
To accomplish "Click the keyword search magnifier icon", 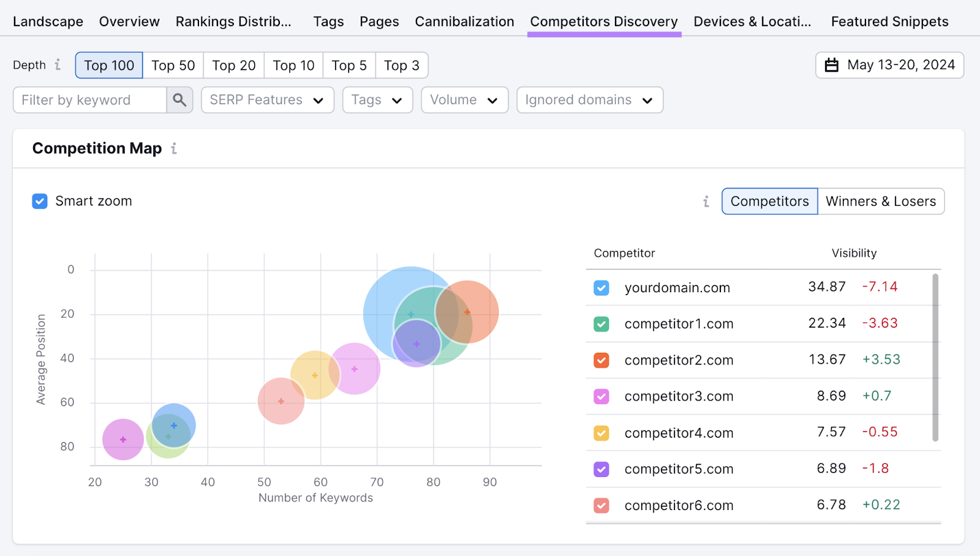I will pyautogui.click(x=179, y=99).
